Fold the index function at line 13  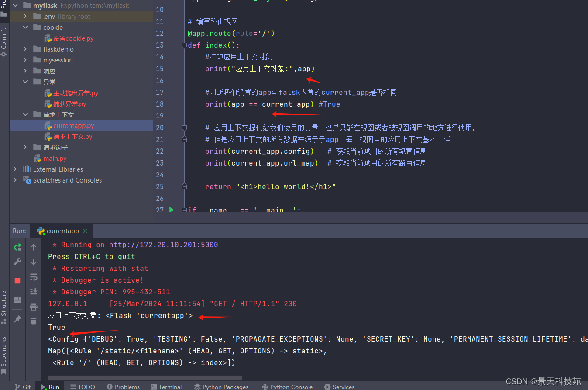point(185,45)
